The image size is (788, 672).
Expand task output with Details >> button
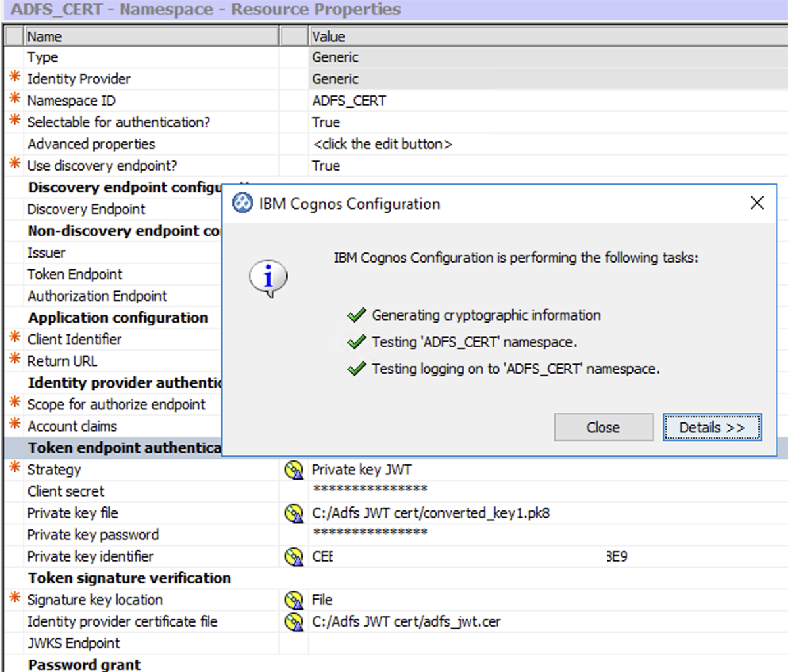tap(712, 428)
